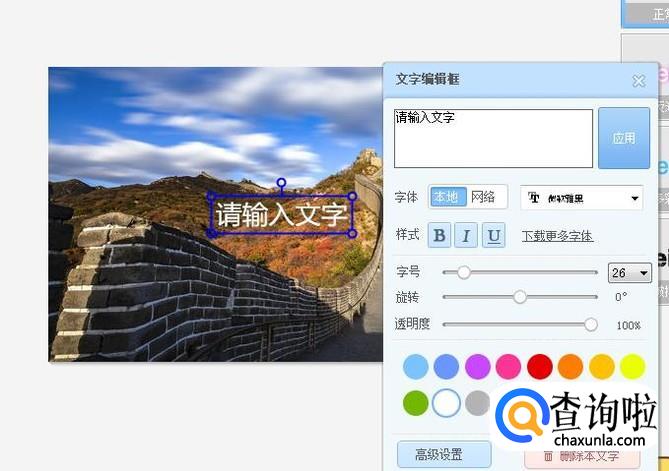The width and height of the screenshot is (669, 471).
Task: Click rotation handle above the text box
Action: tap(281, 183)
